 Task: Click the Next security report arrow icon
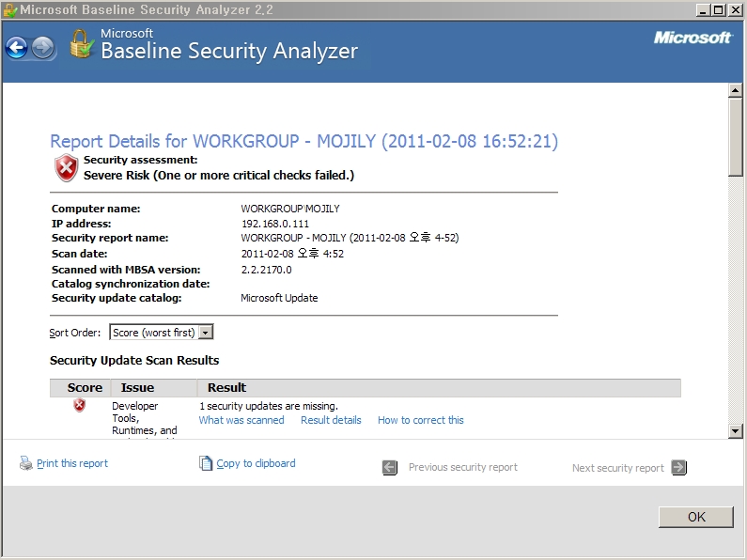tap(679, 467)
